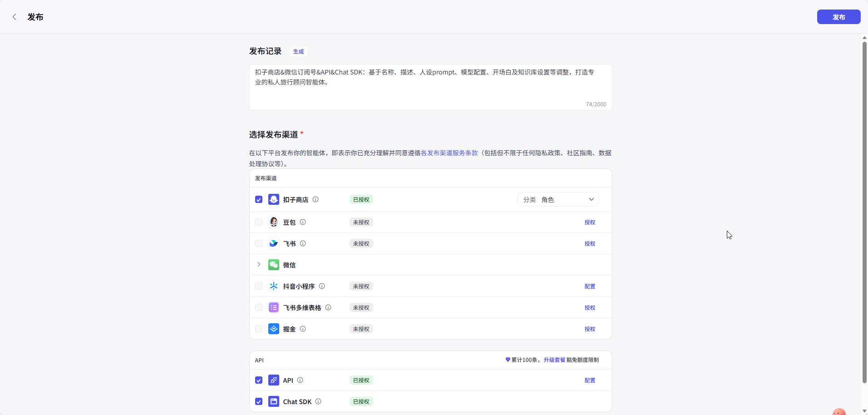868x415 pixels.
Task: Click the scrollbar down arrow
Action: (864, 411)
